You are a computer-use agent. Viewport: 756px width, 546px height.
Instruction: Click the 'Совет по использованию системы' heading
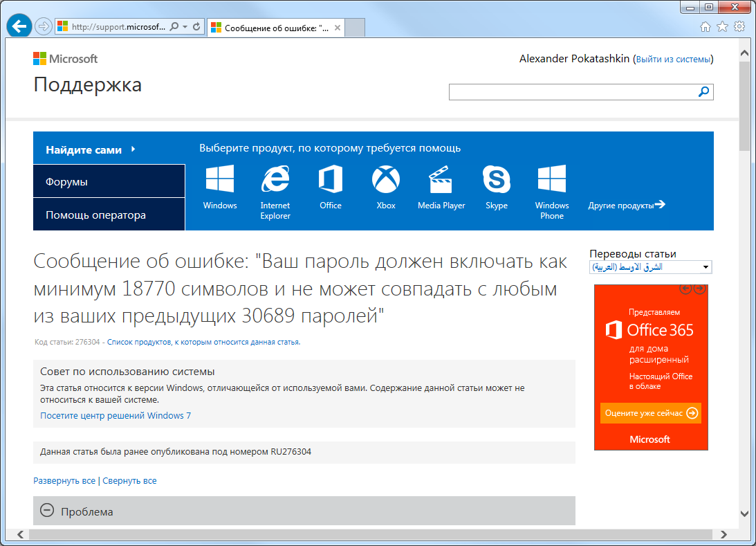127,372
